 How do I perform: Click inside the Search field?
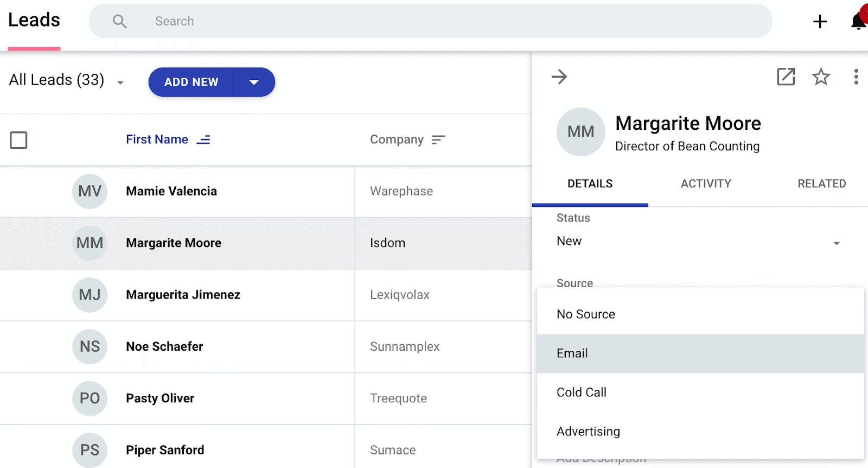pos(430,21)
